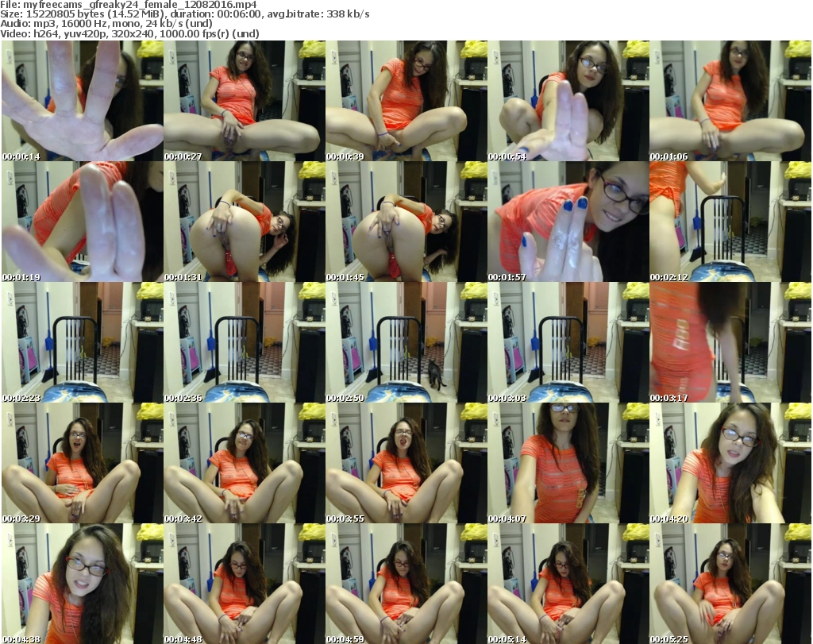Select the thumbnail stamped 00:02:12
The width and height of the screenshot is (813, 644).
730,222
